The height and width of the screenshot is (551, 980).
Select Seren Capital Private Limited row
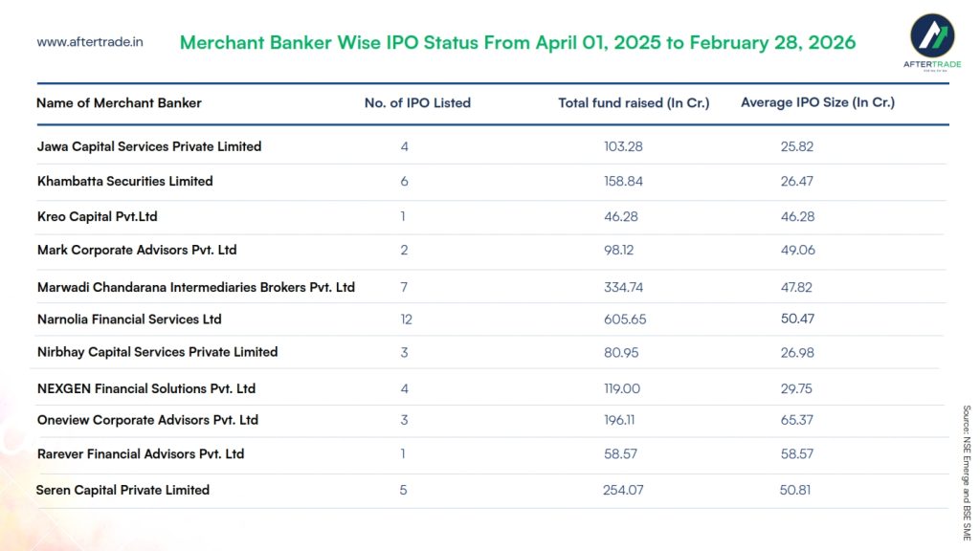[x=122, y=490]
